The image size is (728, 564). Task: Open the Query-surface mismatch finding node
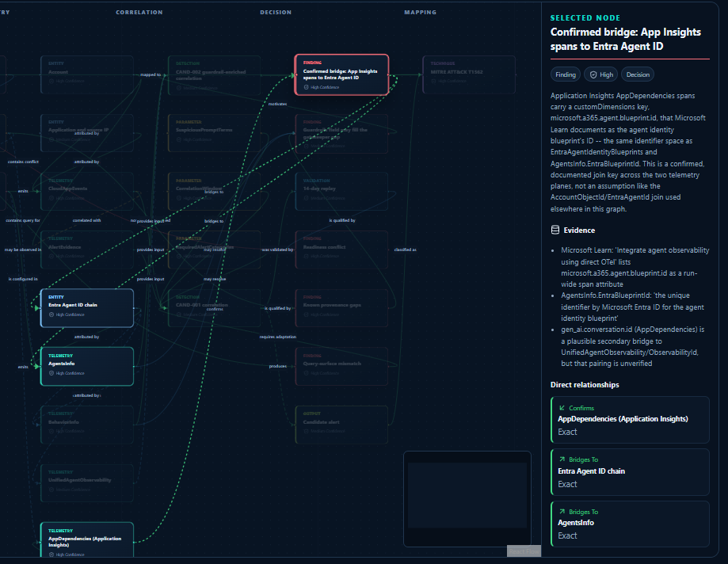pos(341,367)
